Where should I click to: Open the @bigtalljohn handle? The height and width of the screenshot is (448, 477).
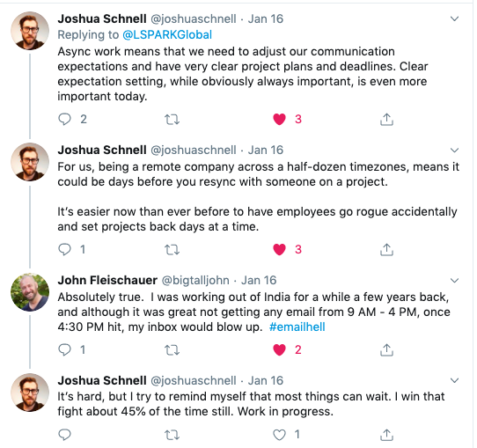(195, 281)
